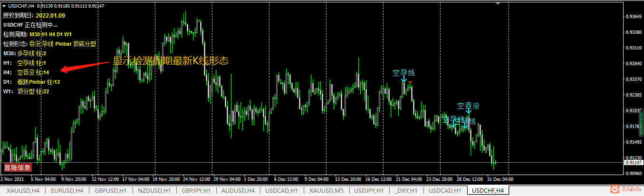Select the active USDCHF,H4 chart tab
644x196 pixels.
pyautogui.click(x=487, y=190)
